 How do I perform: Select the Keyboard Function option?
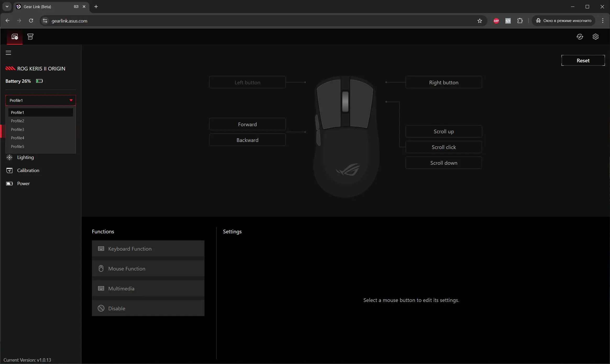coord(148,249)
